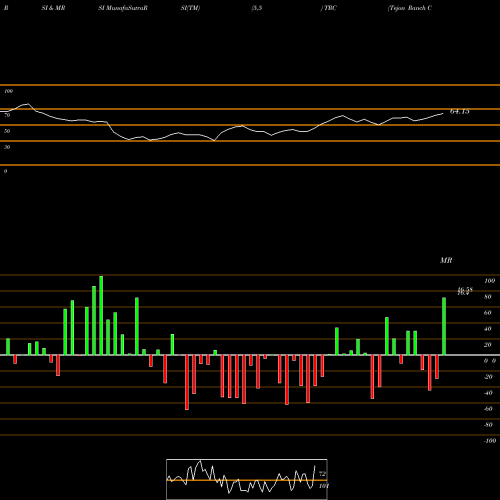Click the tallest green bar in MR histogram

pyautogui.click(x=101, y=315)
